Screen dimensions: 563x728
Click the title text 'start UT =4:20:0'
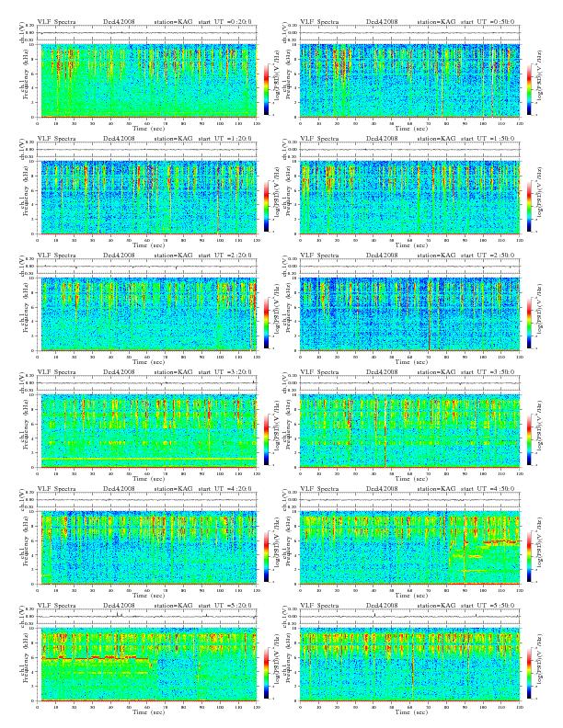coord(224,489)
